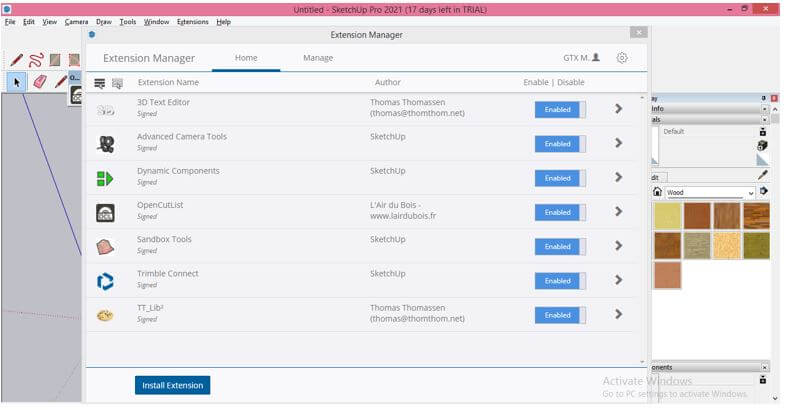Activate the Select arrow tool
Viewport: 798px width, 410px height.
[x=17, y=82]
